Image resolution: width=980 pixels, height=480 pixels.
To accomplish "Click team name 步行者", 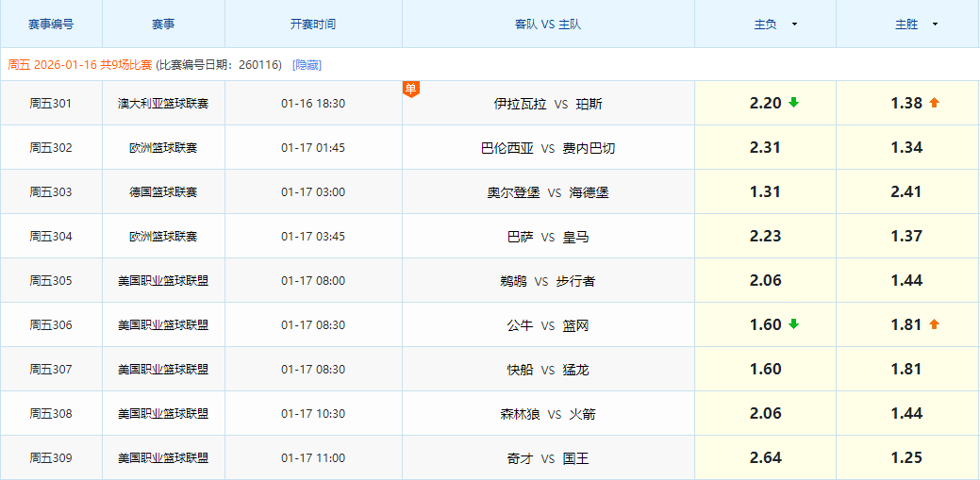I will coord(575,281).
